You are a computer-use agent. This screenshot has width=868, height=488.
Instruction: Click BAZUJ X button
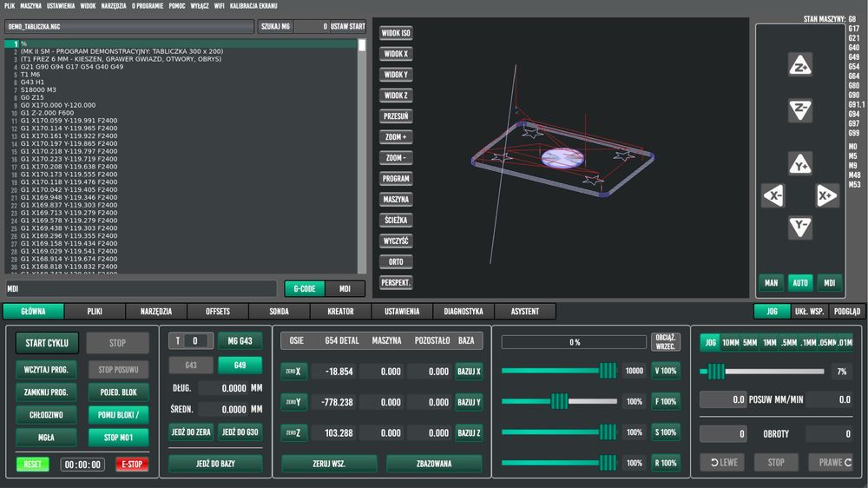469,371
